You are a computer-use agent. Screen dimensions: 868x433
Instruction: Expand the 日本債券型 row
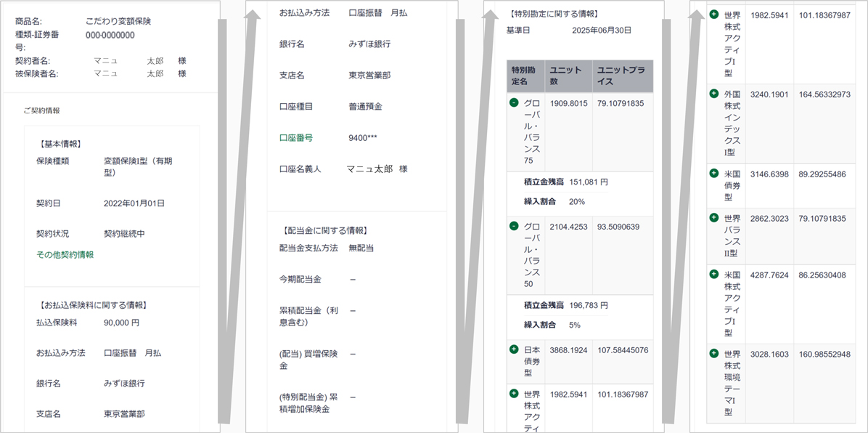point(513,349)
